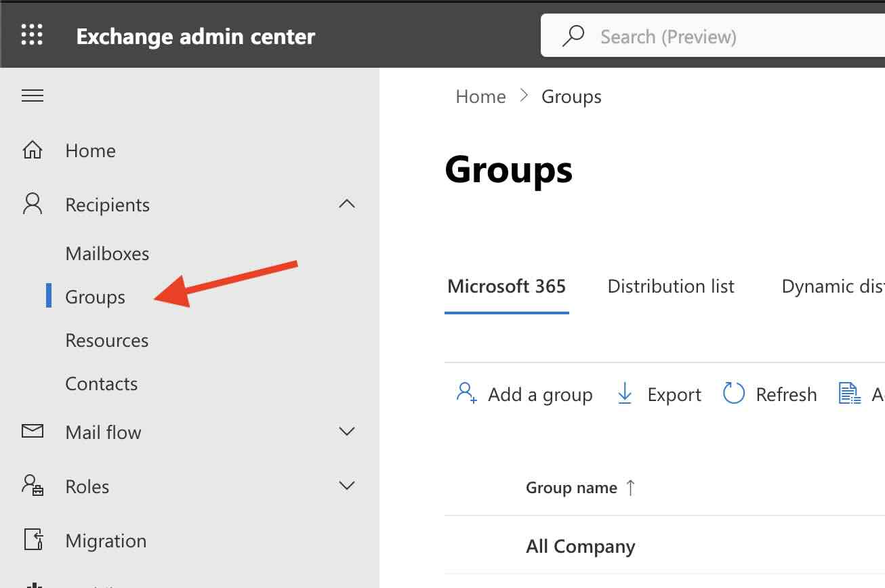Click the search magnifier icon

[574, 35]
